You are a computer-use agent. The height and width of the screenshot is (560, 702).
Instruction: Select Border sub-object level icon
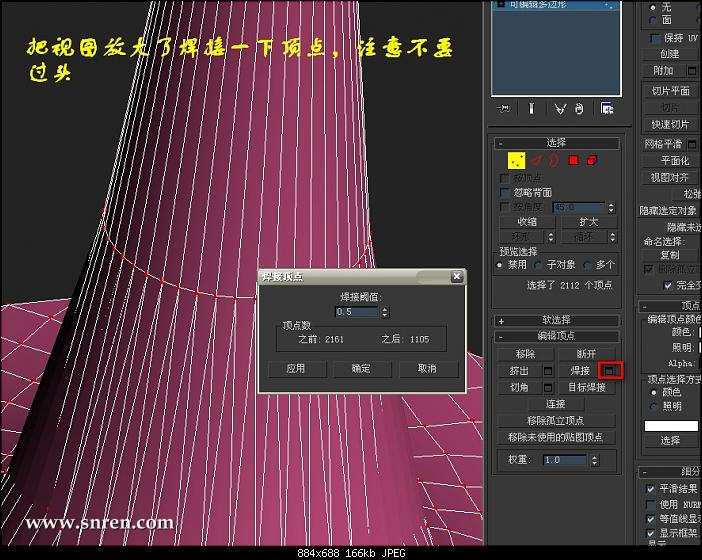pyautogui.click(x=554, y=160)
